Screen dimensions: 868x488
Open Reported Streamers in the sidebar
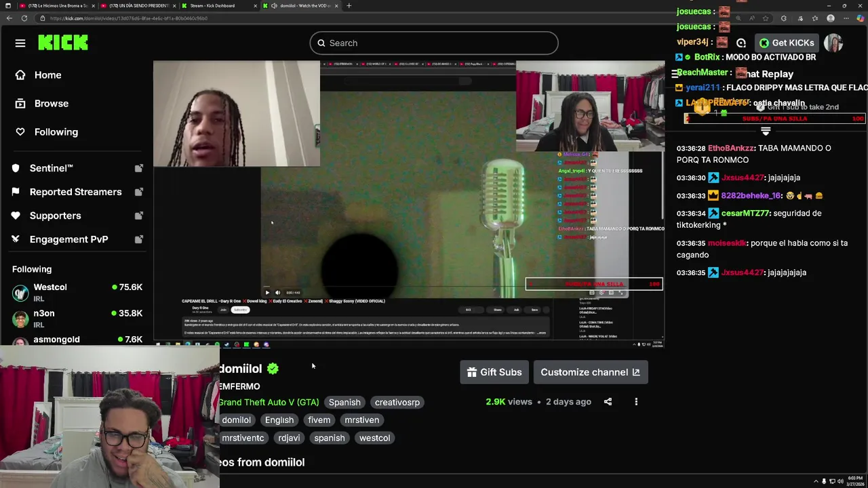(x=76, y=192)
